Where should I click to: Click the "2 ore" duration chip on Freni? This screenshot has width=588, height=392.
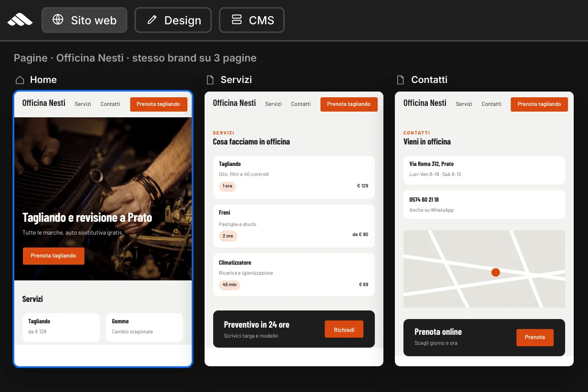click(x=228, y=236)
